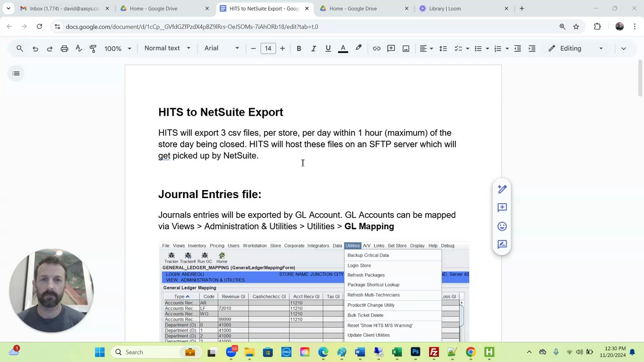Open Word from the taskbar
Viewport: 644px width, 362px height.
pyautogui.click(x=360, y=352)
